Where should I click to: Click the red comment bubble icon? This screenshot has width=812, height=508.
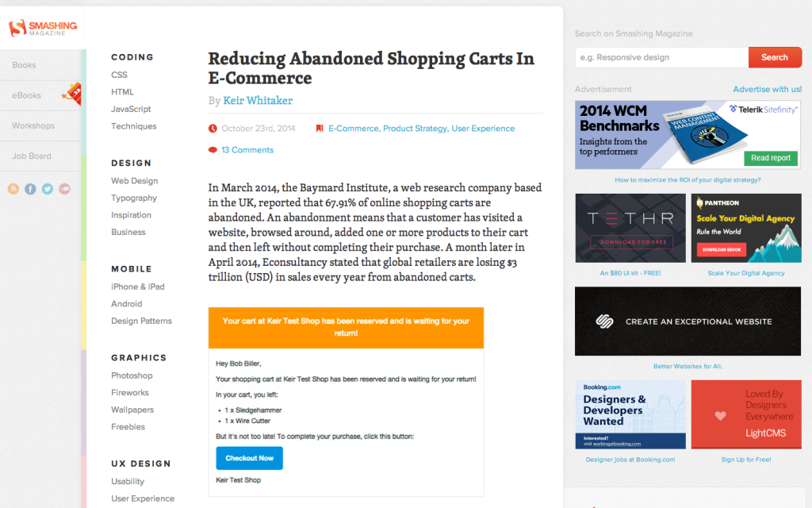pos(213,150)
